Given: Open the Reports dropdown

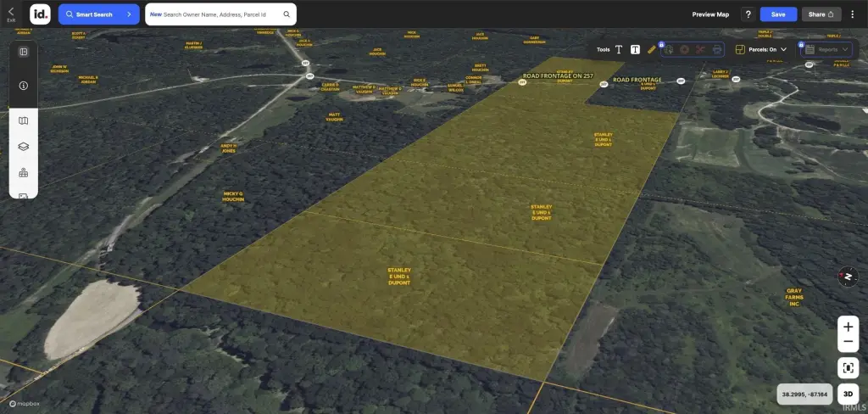Looking at the screenshot, I should (x=826, y=49).
